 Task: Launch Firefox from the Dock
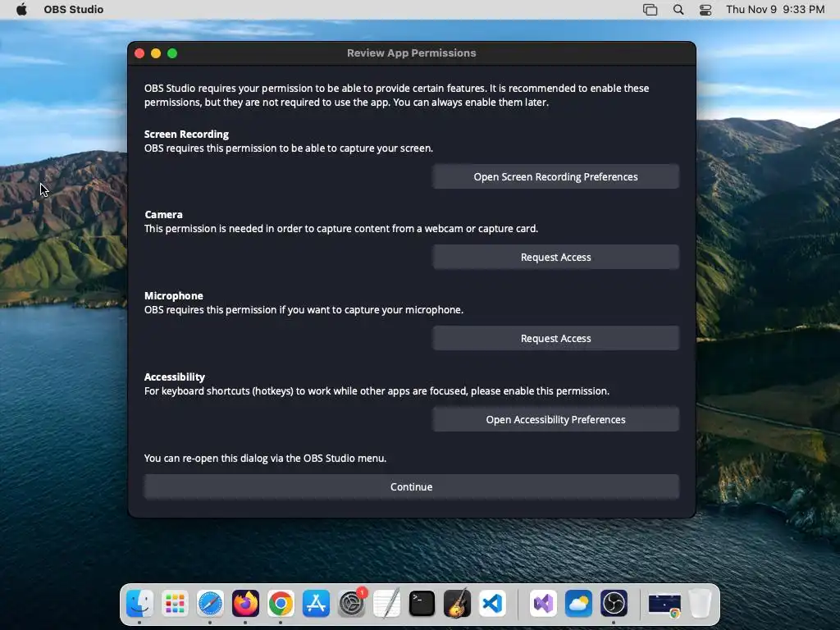click(245, 604)
